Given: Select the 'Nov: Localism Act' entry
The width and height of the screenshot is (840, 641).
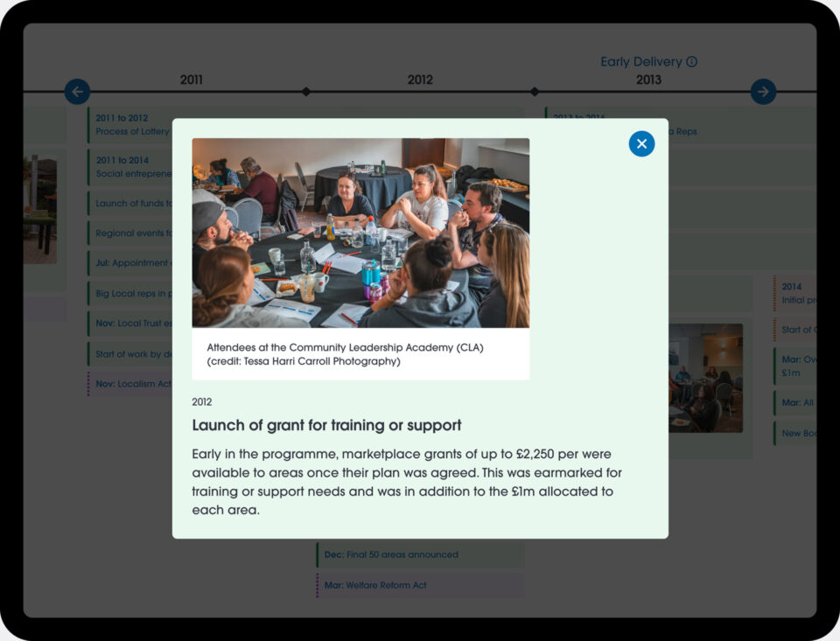Looking at the screenshot, I should coord(131,384).
